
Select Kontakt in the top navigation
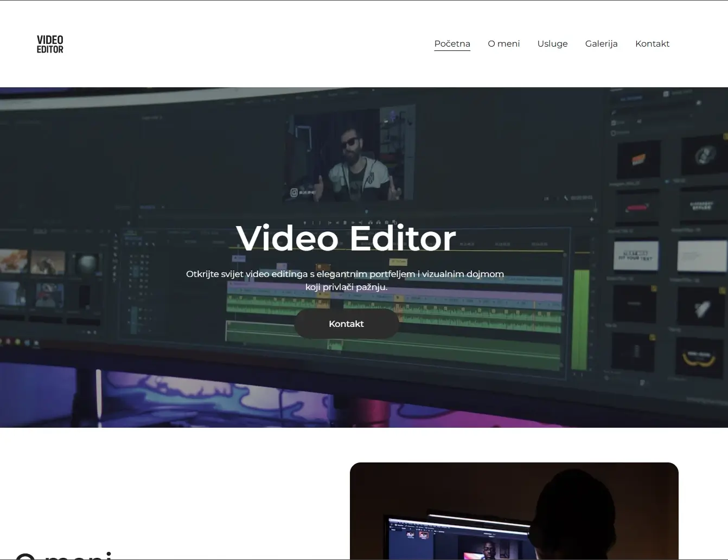pyautogui.click(x=652, y=43)
